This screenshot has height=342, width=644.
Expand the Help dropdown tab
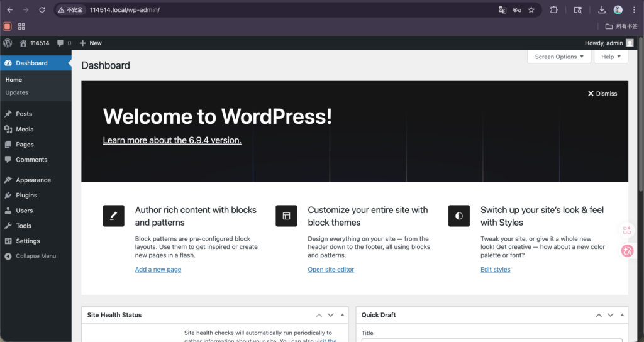tap(611, 57)
